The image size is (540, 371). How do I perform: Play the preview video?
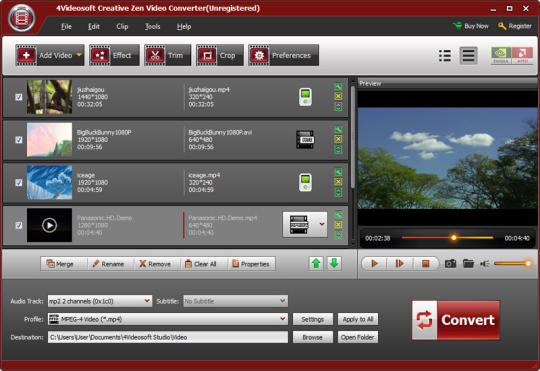[x=374, y=264]
